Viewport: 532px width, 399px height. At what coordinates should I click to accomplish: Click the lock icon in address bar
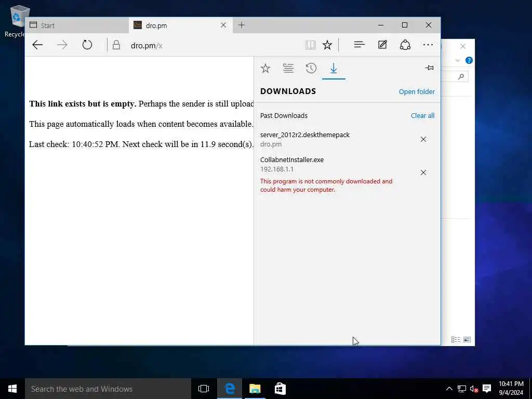point(116,45)
